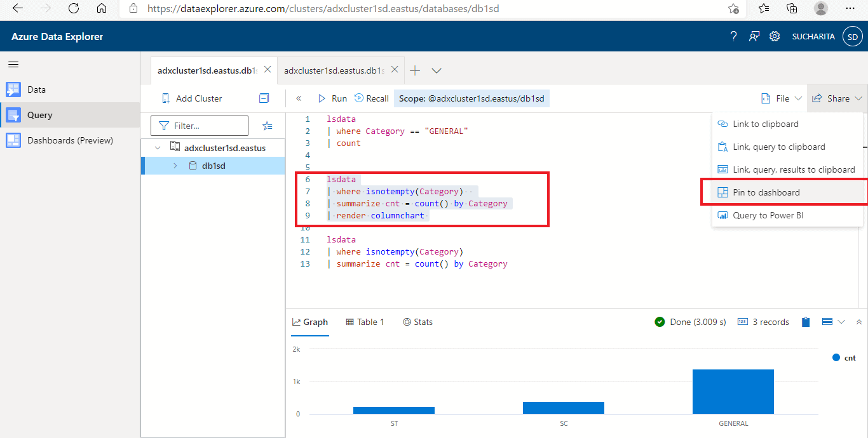Click the Recall icon in toolbar

click(359, 98)
